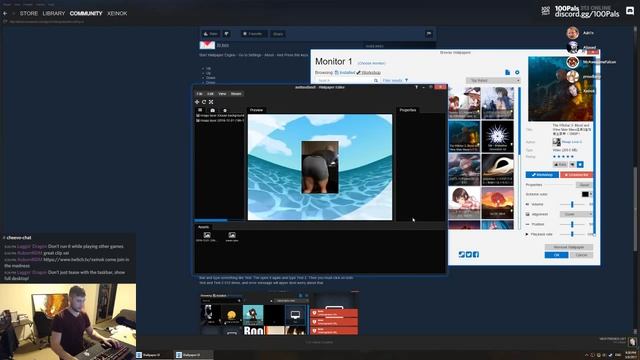
Task: Open the Steam COMMUNITY section
Action: (x=86, y=13)
